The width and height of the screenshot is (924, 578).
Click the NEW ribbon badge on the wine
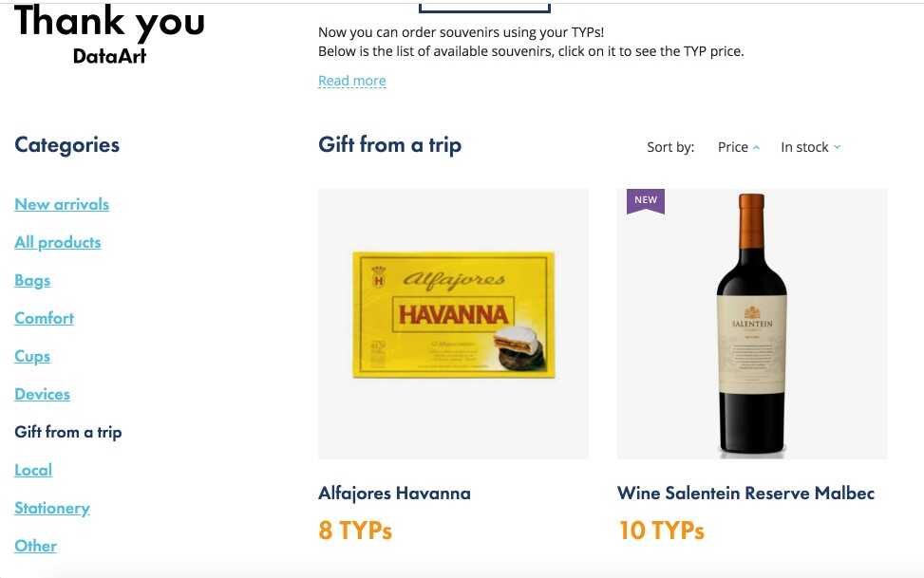point(646,200)
